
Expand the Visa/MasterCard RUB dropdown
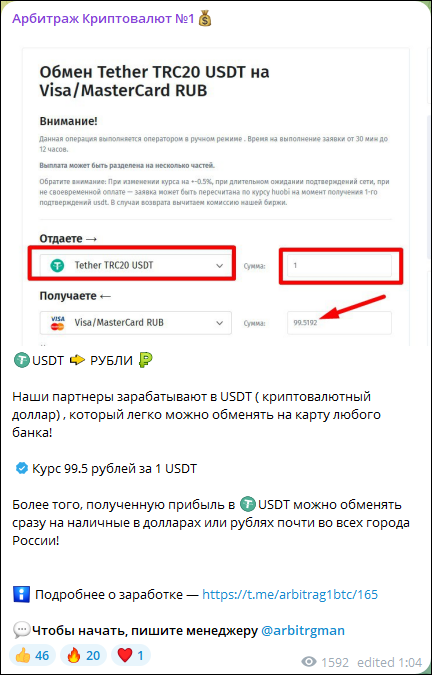coord(136,322)
